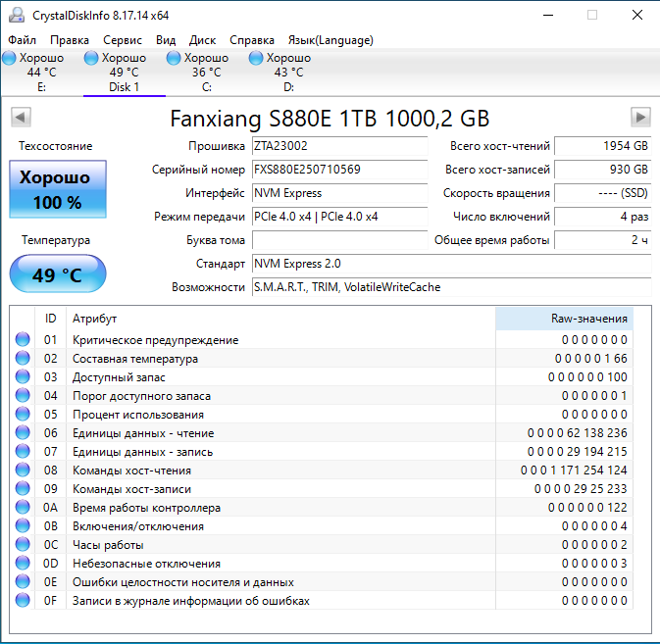Click status orb next to Часы работы

point(23,545)
